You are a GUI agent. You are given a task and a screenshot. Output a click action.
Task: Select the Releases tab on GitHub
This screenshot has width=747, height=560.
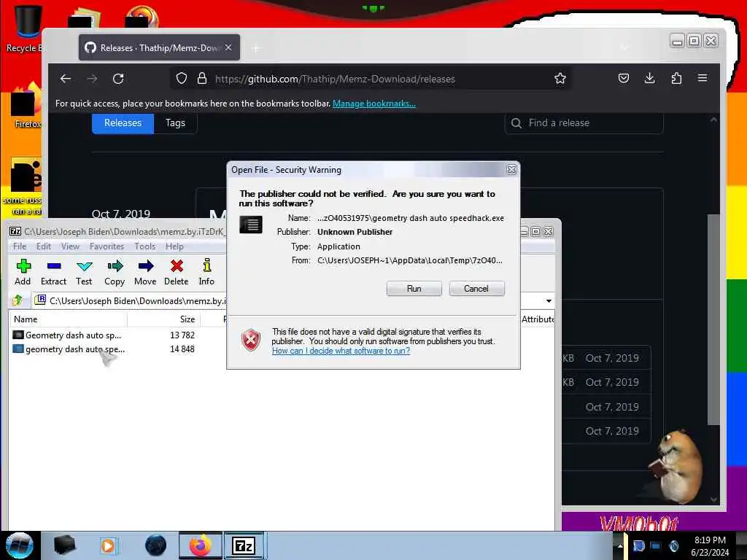click(x=123, y=122)
